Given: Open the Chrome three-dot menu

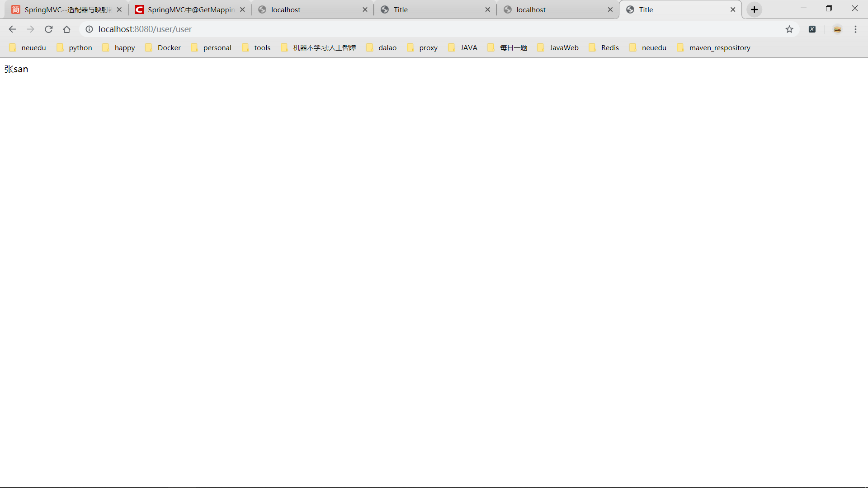Looking at the screenshot, I should pos(855,29).
